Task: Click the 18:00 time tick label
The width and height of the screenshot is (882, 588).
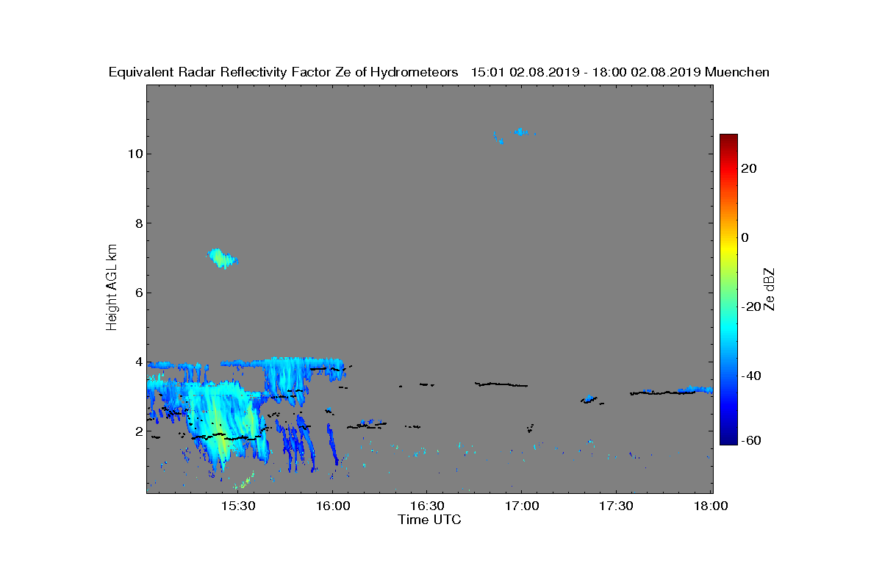Action: (711, 506)
